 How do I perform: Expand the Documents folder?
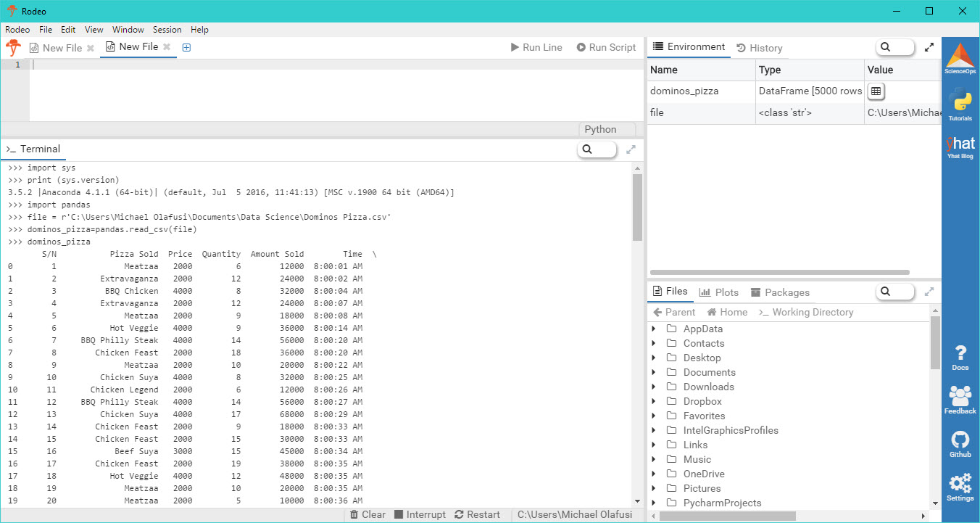coord(654,372)
